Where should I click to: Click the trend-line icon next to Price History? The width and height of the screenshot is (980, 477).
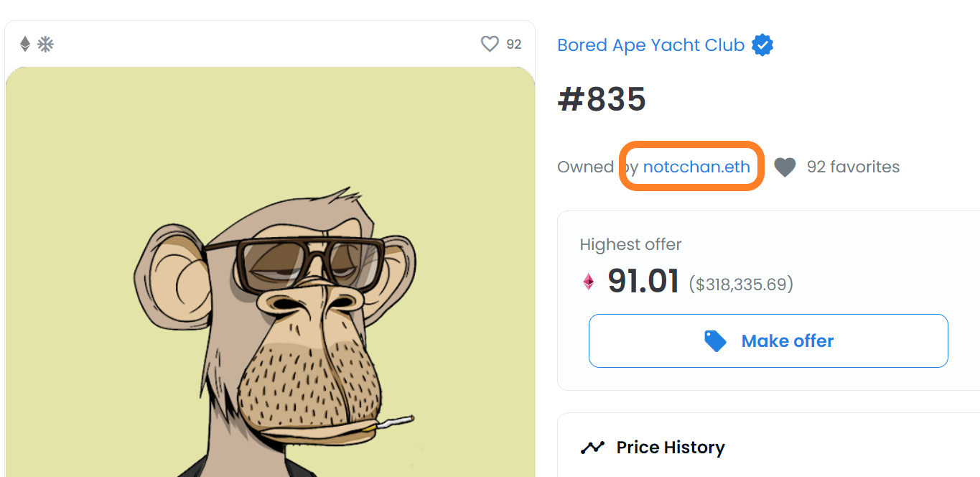(592, 448)
